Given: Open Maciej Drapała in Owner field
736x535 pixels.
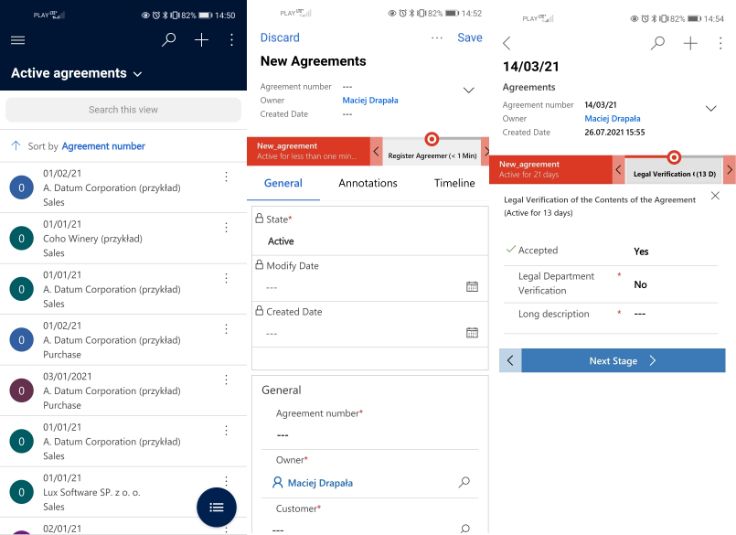Looking at the screenshot, I should point(320,483).
